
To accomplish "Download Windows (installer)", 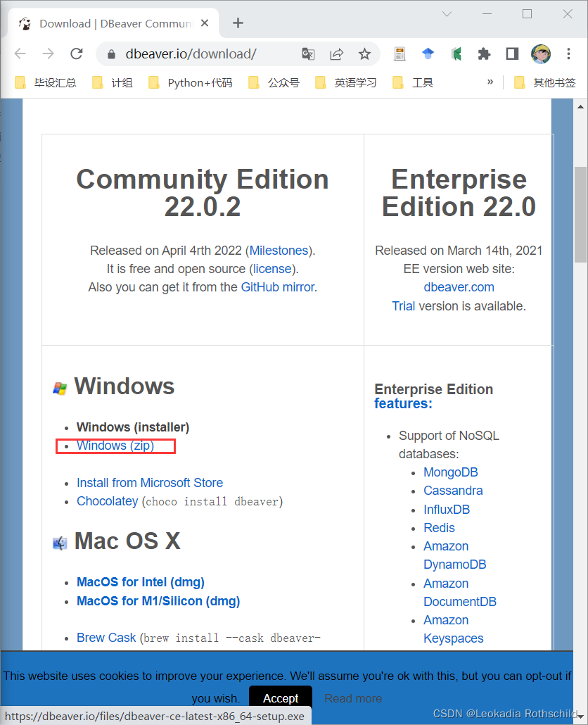I will 133,427.
